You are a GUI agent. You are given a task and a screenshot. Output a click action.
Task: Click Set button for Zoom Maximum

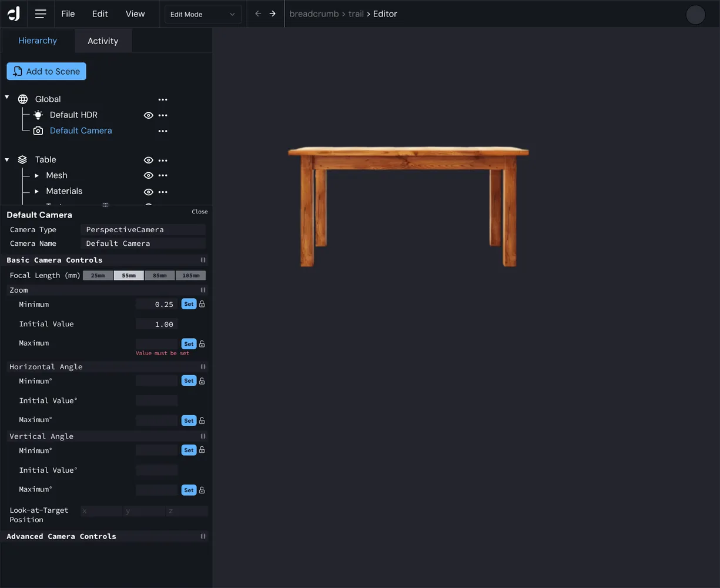tap(189, 344)
